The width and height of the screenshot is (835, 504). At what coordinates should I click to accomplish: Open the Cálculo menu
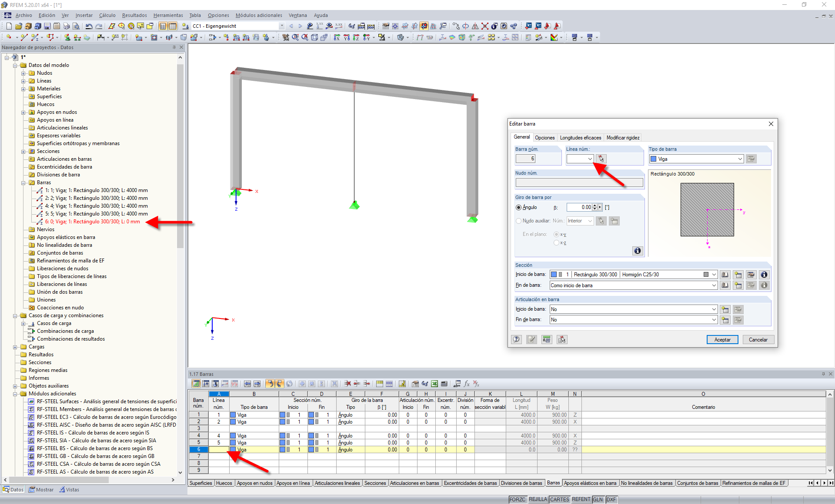pyautogui.click(x=107, y=15)
